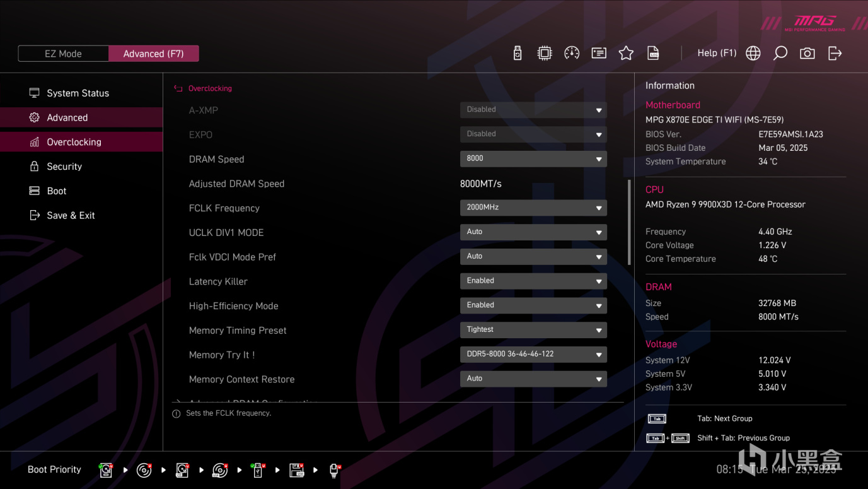Click the 'Shift + Tab: Previous Group' hint
Viewport: 868px width, 489px height.
[744, 438]
